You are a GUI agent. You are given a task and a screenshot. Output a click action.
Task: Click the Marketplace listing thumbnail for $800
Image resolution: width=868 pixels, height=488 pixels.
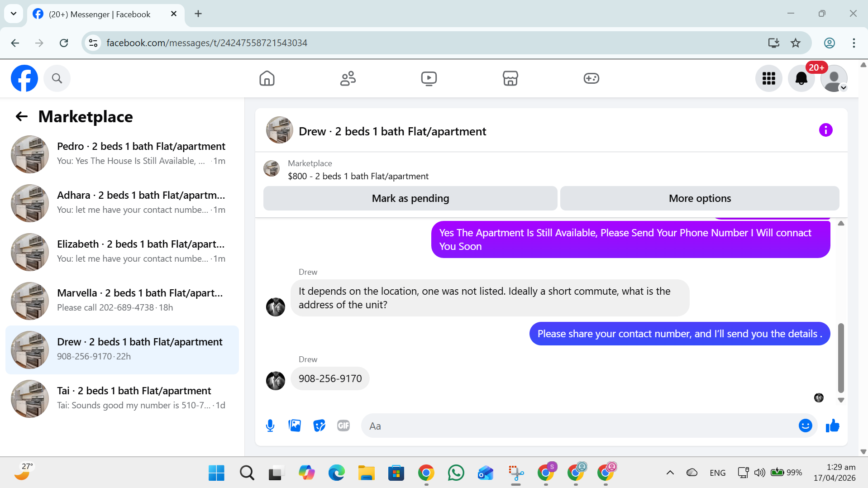[x=272, y=169]
